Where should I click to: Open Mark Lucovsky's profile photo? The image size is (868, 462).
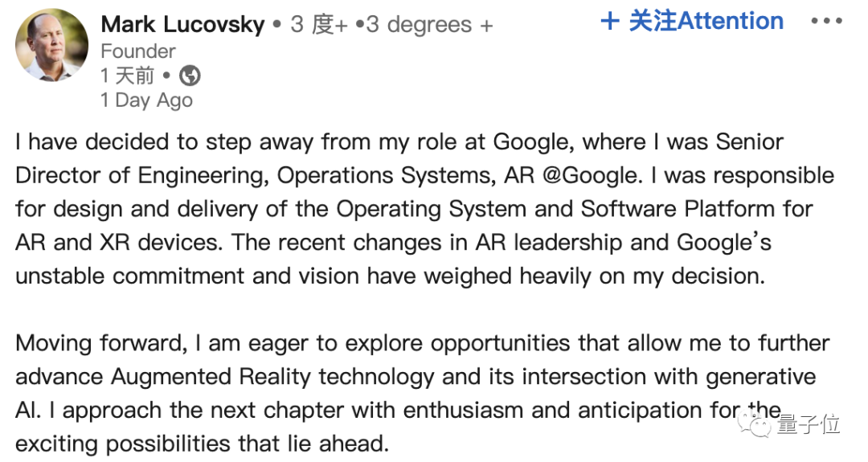[51, 46]
